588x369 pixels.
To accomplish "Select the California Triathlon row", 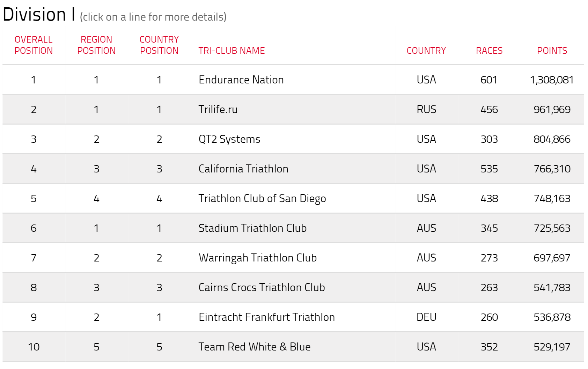I will pyautogui.click(x=293, y=169).
